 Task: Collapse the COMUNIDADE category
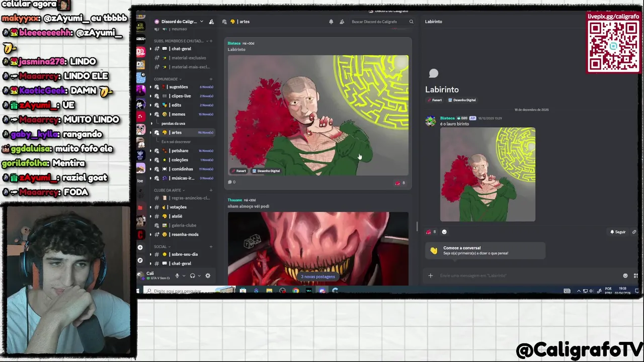pyautogui.click(x=168, y=79)
